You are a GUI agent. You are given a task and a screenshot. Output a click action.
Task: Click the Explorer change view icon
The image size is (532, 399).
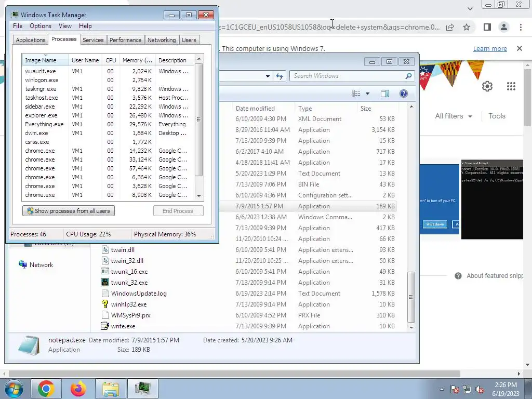coord(356,94)
